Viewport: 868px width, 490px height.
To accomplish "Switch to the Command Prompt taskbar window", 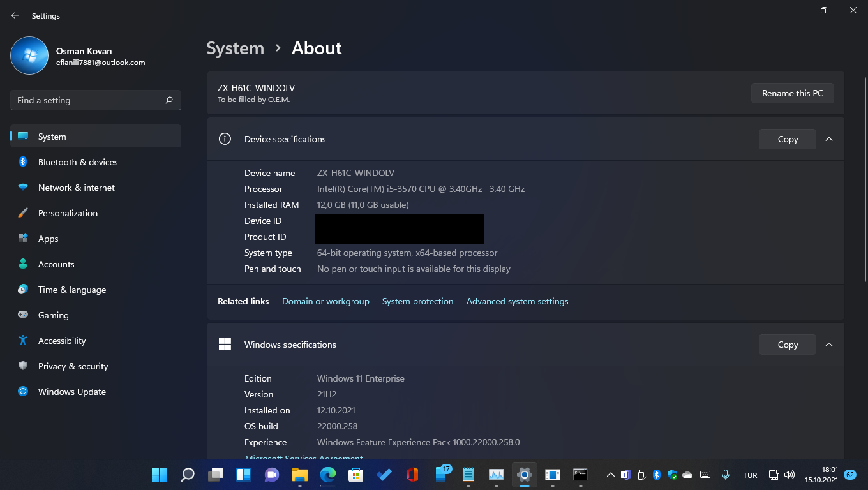I will tap(580, 475).
